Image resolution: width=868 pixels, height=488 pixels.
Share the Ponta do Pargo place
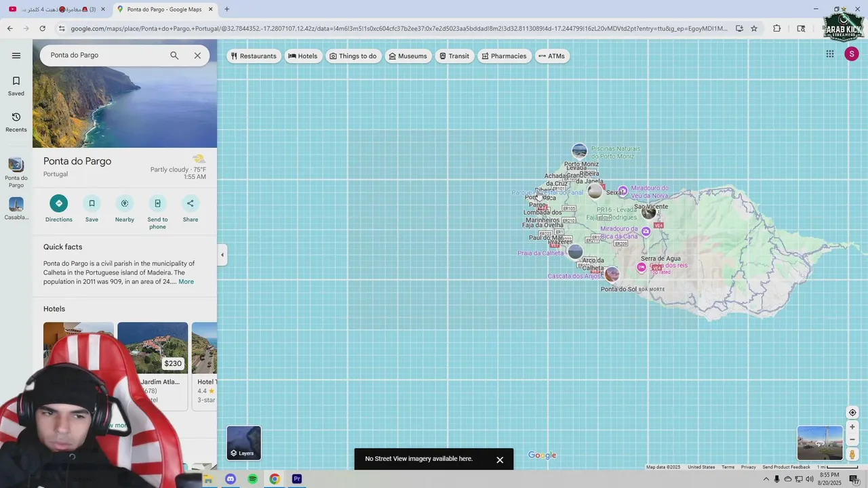pyautogui.click(x=191, y=209)
